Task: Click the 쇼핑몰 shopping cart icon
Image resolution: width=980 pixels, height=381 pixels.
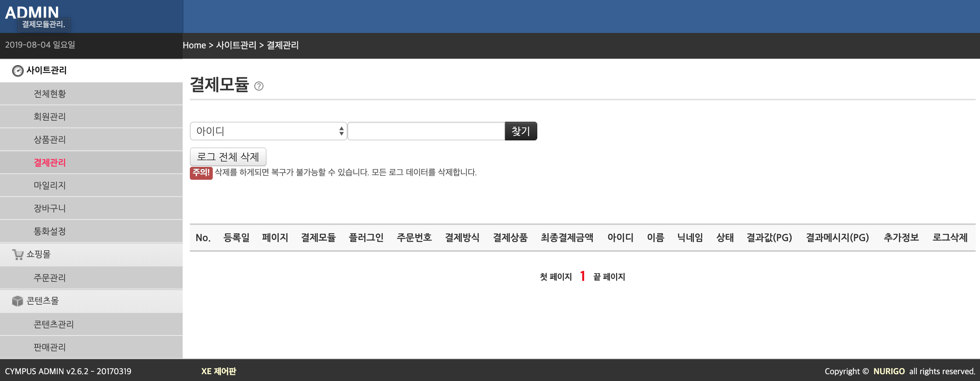Action: coord(18,254)
